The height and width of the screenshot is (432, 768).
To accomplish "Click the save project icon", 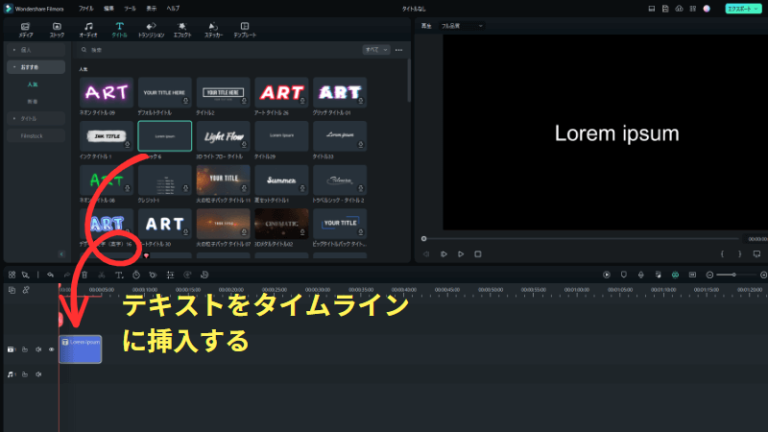I will 665,9.
